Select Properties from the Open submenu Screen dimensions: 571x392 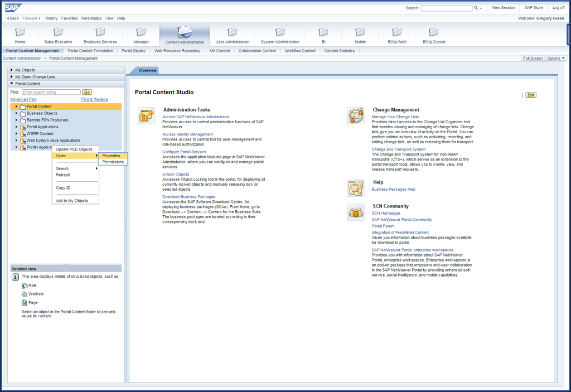click(112, 156)
